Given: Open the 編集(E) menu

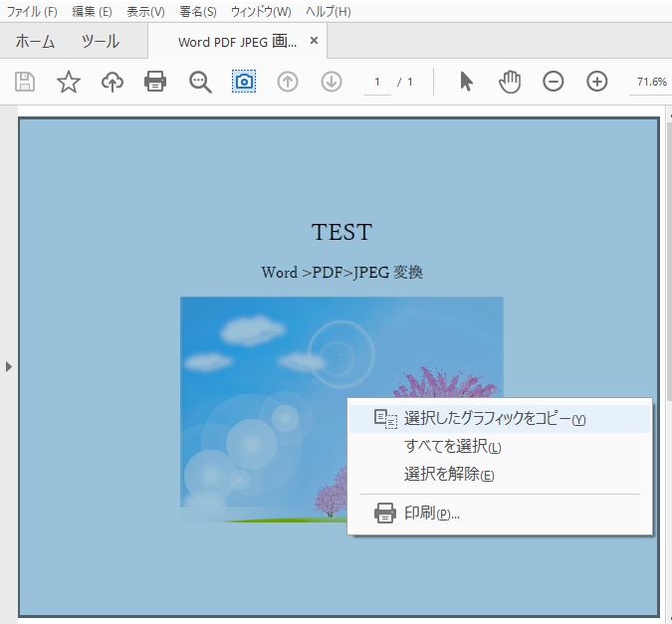Looking at the screenshot, I should click(92, 12).
